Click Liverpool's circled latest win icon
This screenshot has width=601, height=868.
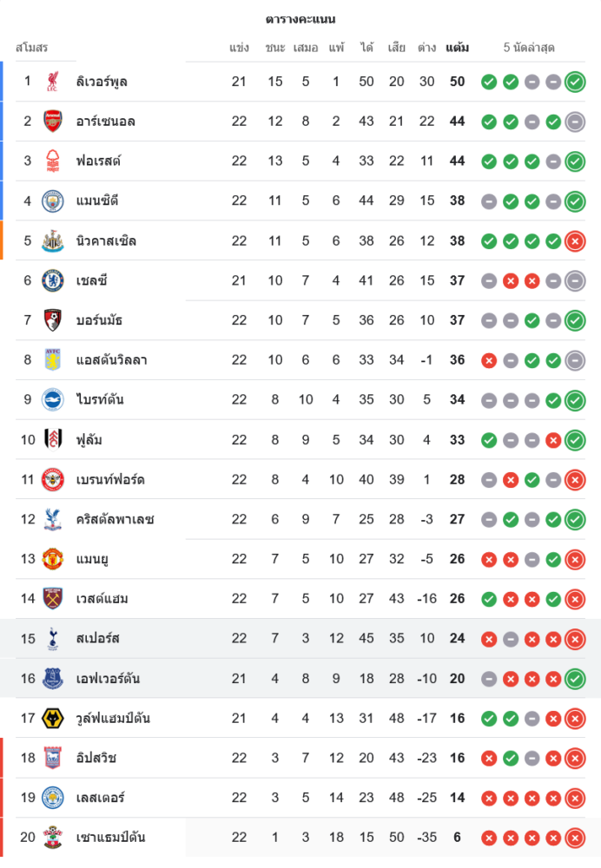coord(574,82)
